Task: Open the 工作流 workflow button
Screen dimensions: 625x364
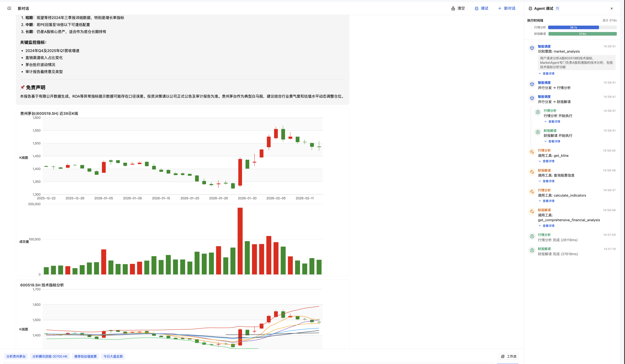Action: [509, 356]
